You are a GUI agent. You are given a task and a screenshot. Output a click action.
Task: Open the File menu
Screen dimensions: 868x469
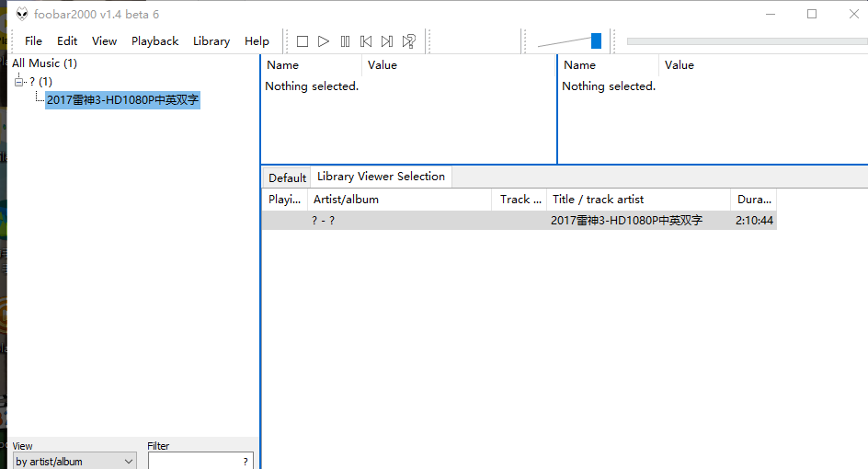[x=33, y=41]
